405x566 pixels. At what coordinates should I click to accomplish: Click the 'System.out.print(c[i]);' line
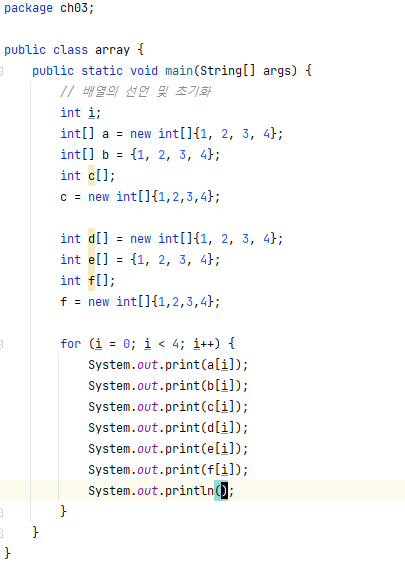(168, 406)
